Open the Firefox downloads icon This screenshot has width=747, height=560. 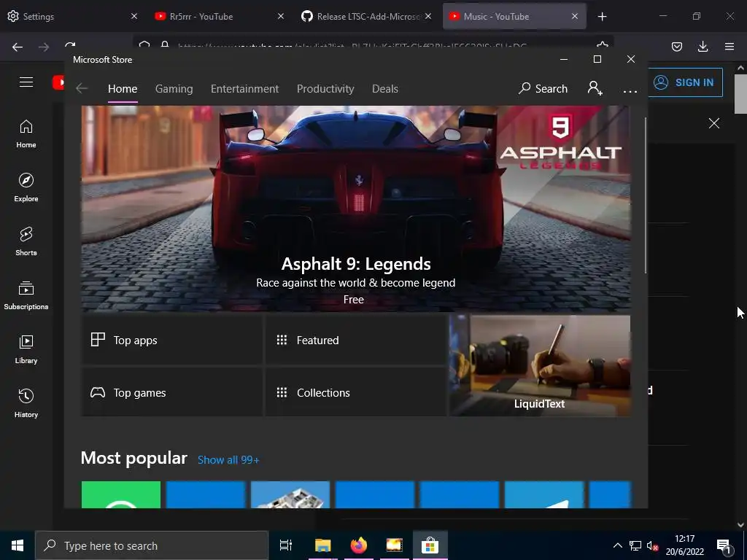click(x=703, y=47)
